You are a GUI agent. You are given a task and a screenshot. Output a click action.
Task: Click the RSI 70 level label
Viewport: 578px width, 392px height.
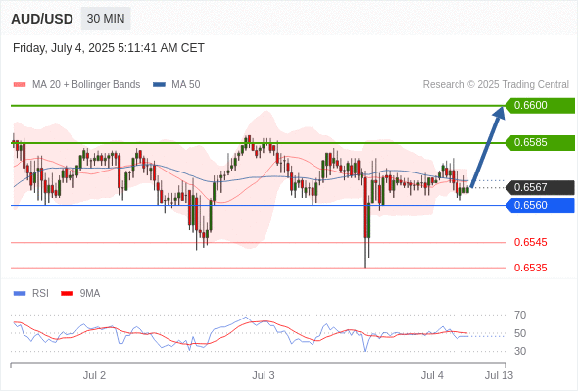tap(520, 316)
